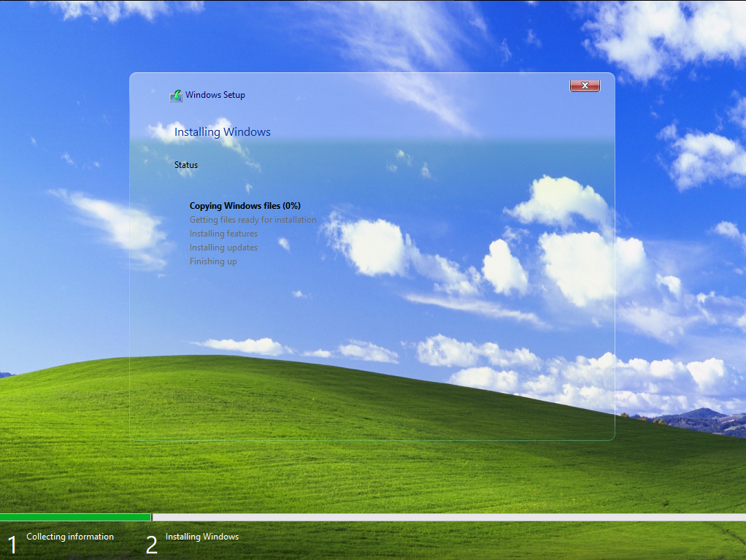
Task: Close the Windows Setup dialog
Action: pyautogui.click(x=585, y=85)
